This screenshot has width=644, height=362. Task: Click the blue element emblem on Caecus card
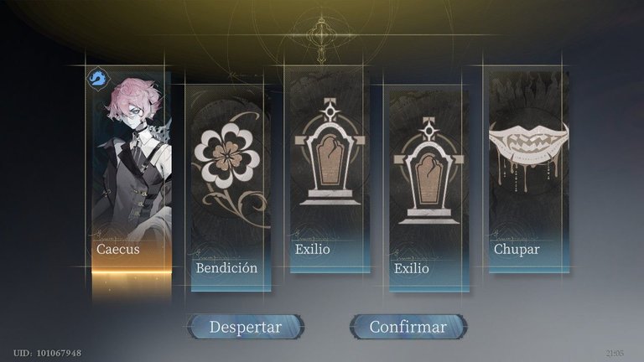[x=98, y=78]
